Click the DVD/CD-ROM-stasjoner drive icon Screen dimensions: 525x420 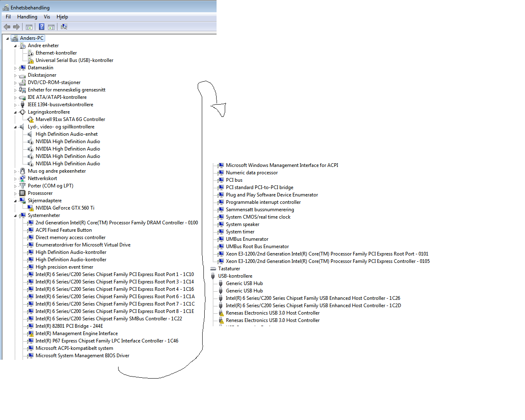(23, 82)
